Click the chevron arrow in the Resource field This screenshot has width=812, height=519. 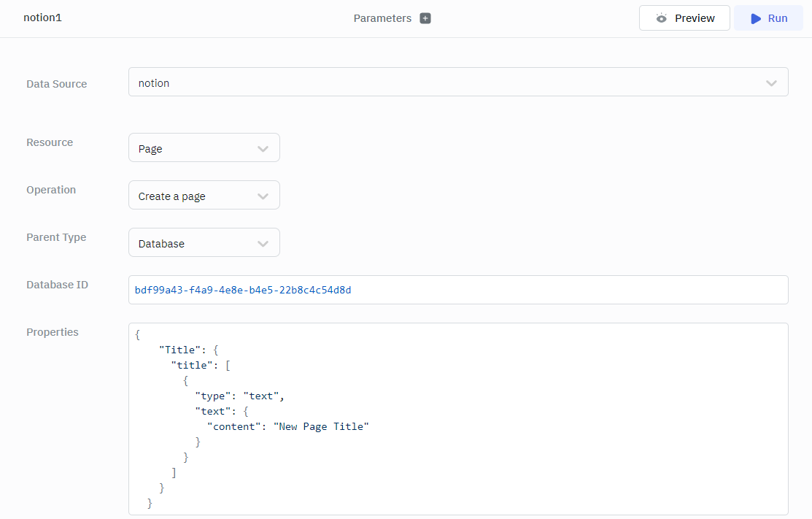click(x=263, y=149)
